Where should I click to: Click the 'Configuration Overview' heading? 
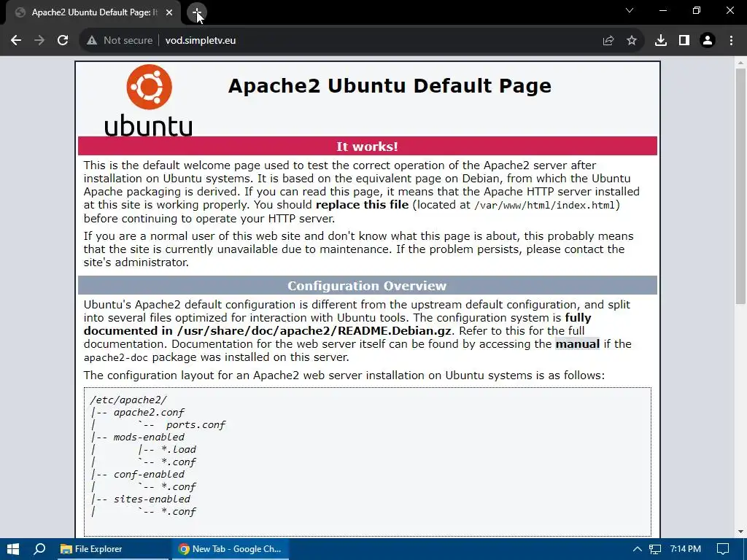368,286
